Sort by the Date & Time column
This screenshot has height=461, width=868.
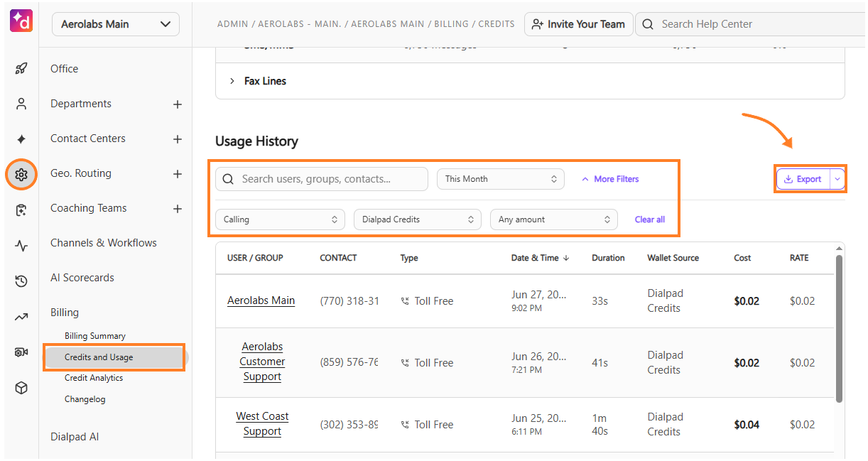540,258
